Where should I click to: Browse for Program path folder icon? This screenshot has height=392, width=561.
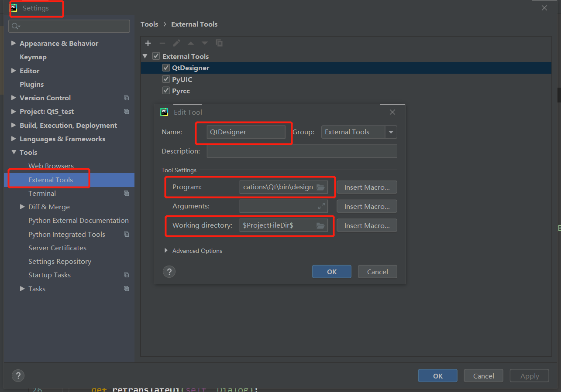[x=320, y=187]
